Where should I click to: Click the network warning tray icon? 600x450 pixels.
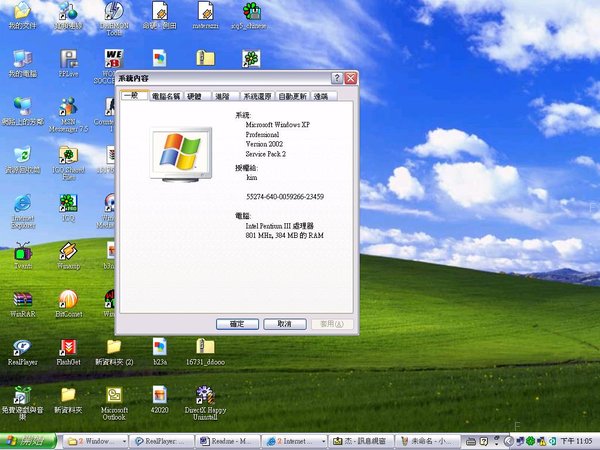541,442
